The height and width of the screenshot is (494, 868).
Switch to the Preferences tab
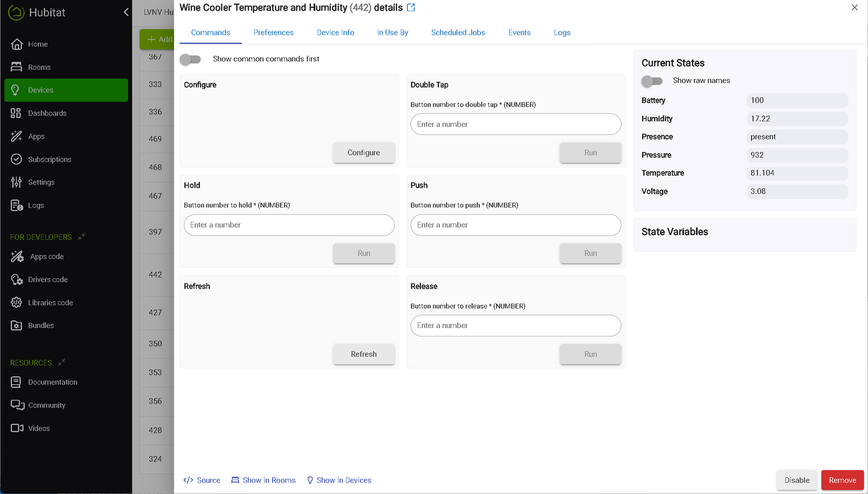pyautogui.click(x=273, y=32)
